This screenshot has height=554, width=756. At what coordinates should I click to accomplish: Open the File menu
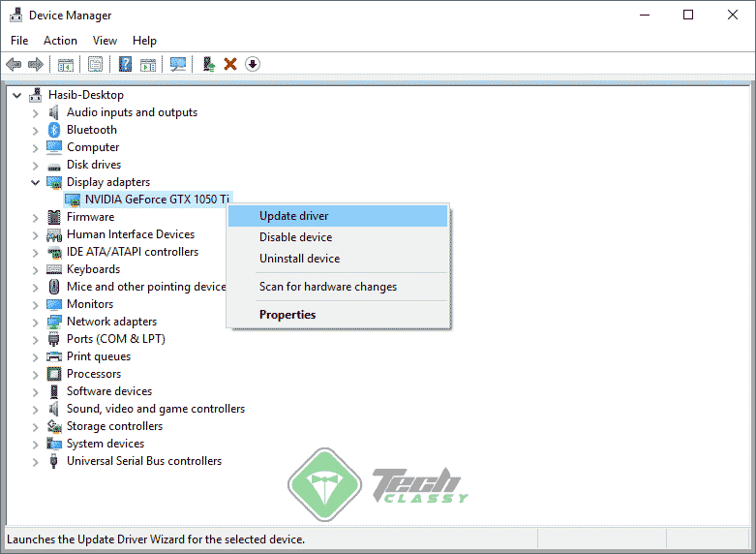pos(19,41)
